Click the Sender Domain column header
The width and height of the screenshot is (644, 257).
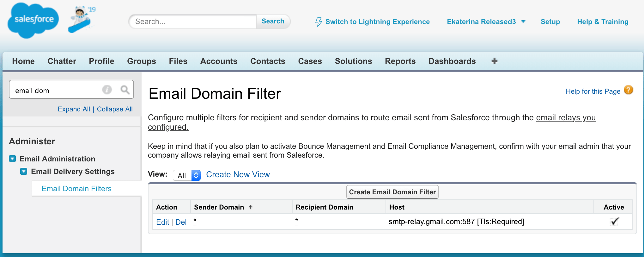pyautogui.click(x=219, y=207)
